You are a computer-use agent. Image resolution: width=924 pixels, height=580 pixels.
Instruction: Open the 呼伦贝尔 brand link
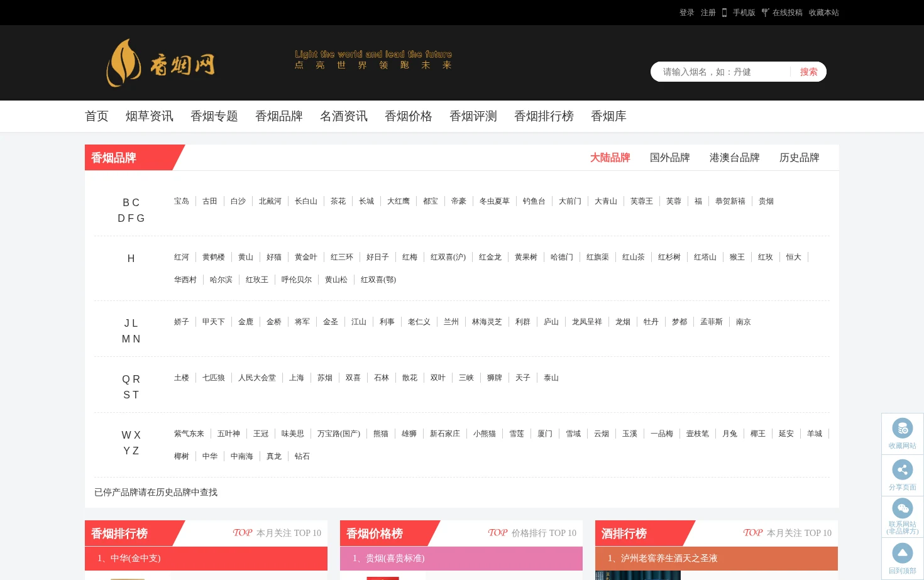click(297, 280)
